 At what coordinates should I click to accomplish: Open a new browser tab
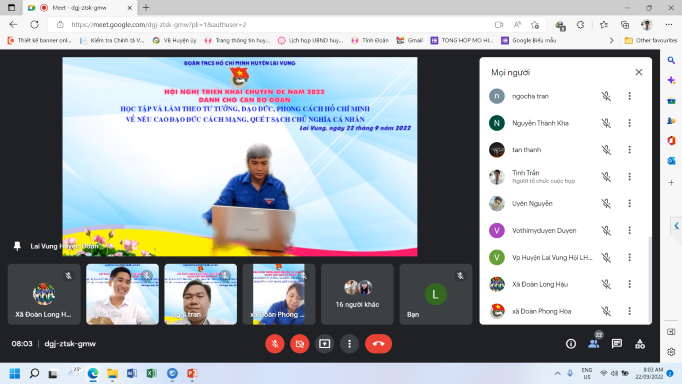point(146,8)
